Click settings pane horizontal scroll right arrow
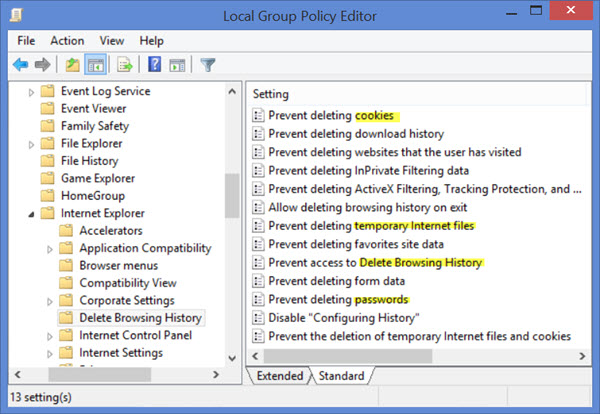 (582, 356)
